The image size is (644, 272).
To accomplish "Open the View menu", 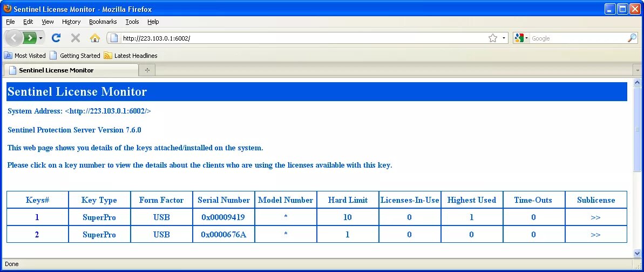I will (48, 22).
